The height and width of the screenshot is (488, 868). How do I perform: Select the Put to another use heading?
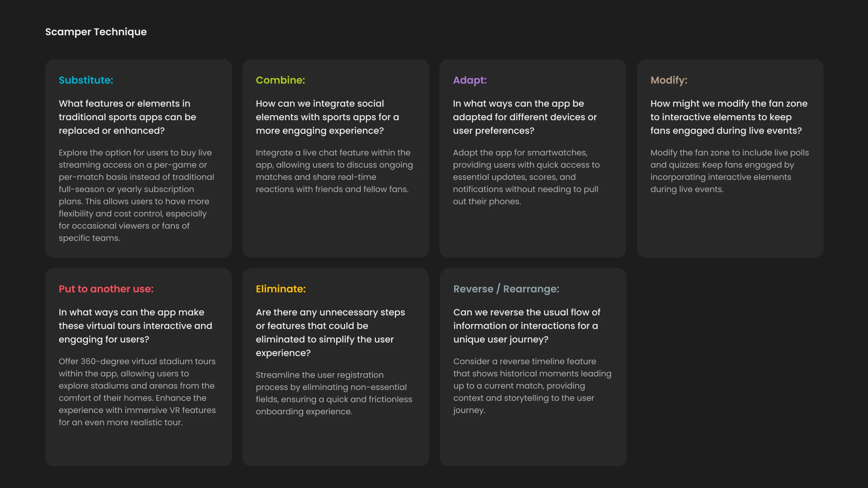[106, 289]
